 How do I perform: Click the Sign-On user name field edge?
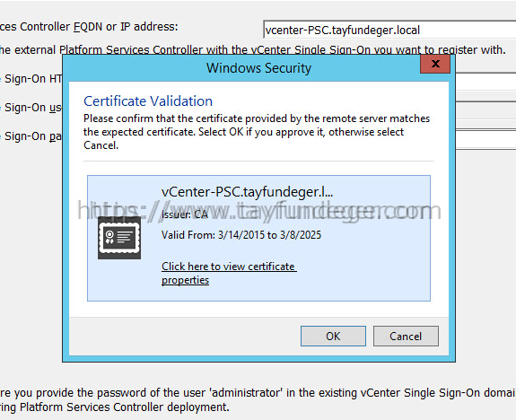(485, 109)
